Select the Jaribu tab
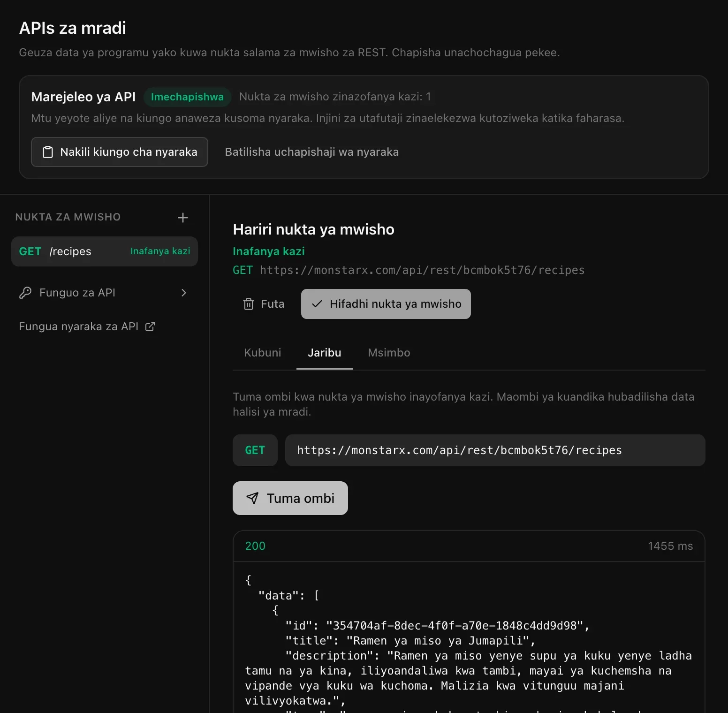 tap(325, 353)
